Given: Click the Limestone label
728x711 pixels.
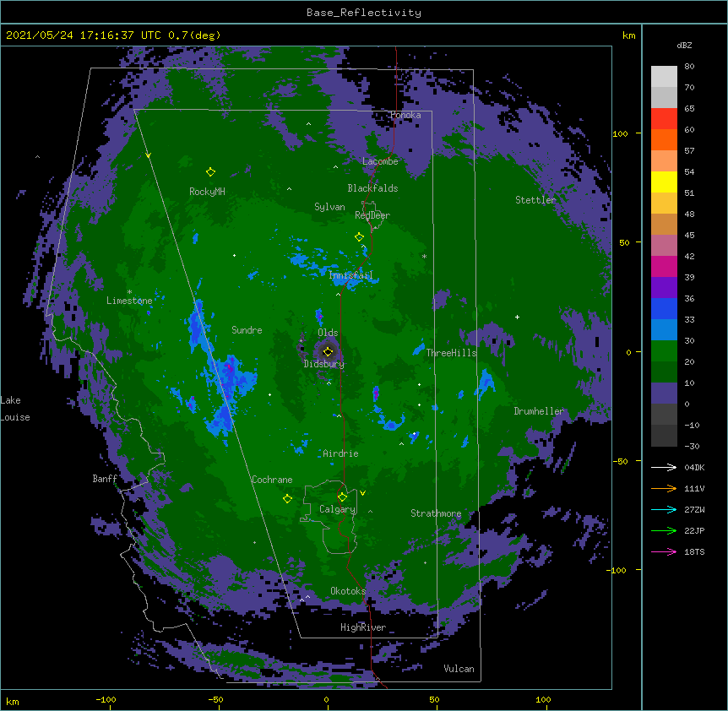Looking at the screenshot, I should (x=129, y=301).
